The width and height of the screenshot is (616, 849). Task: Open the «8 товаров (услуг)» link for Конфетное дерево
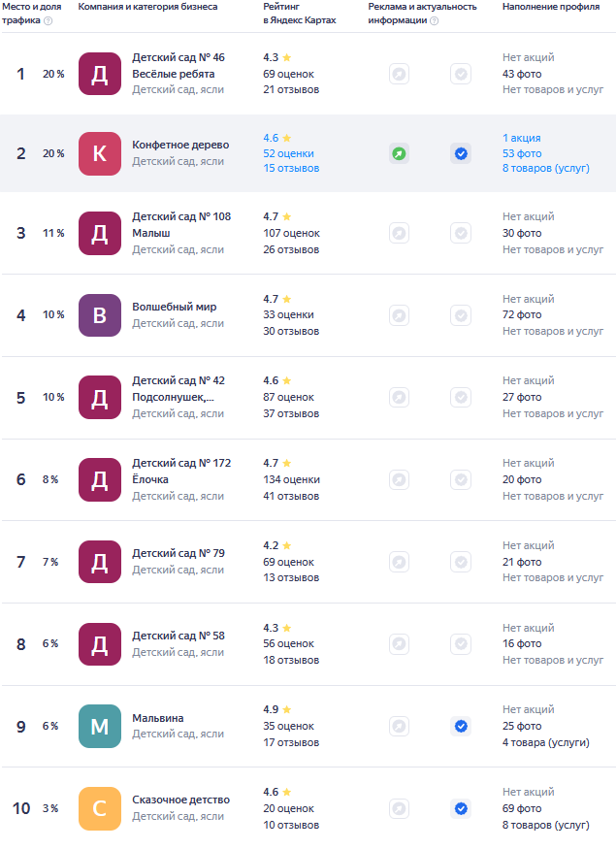click(545, 169)
